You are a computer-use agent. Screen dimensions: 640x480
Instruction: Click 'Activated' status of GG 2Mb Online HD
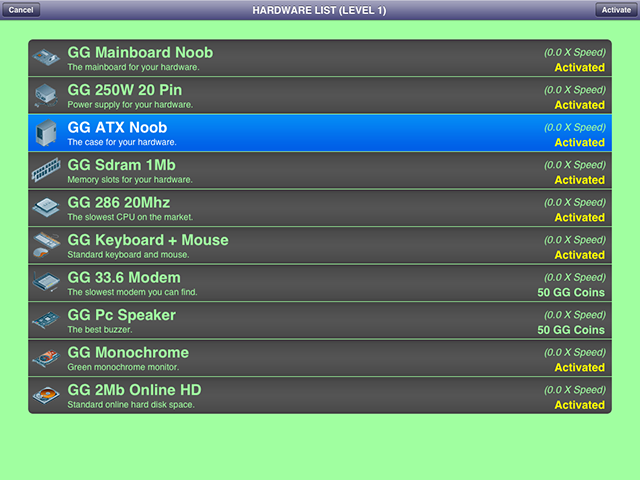(x=579, y=405)
